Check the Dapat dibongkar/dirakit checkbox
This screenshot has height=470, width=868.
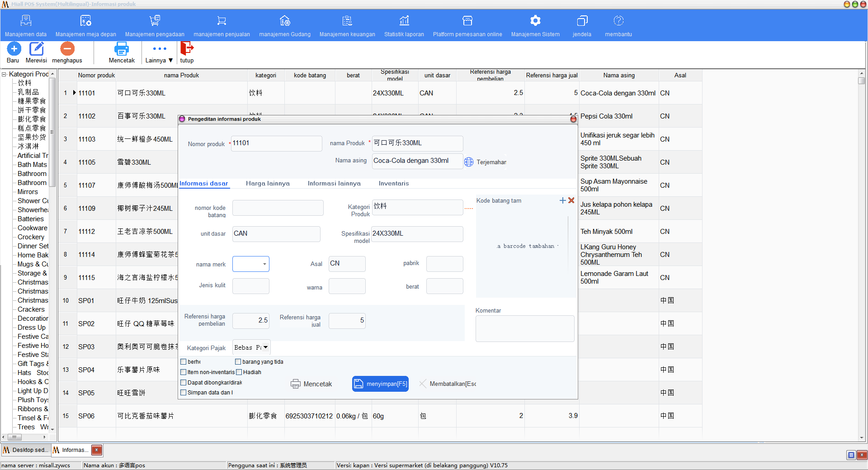pos(184,383)
